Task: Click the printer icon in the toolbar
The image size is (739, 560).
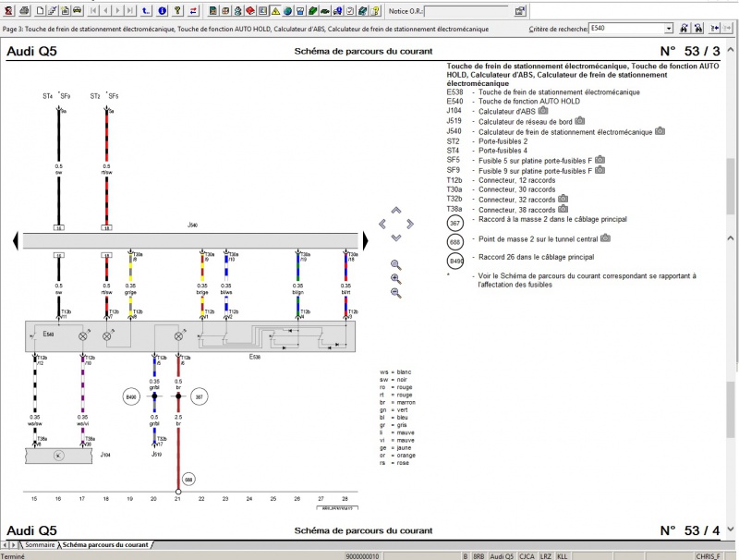Action: click(x=23, y=11)
